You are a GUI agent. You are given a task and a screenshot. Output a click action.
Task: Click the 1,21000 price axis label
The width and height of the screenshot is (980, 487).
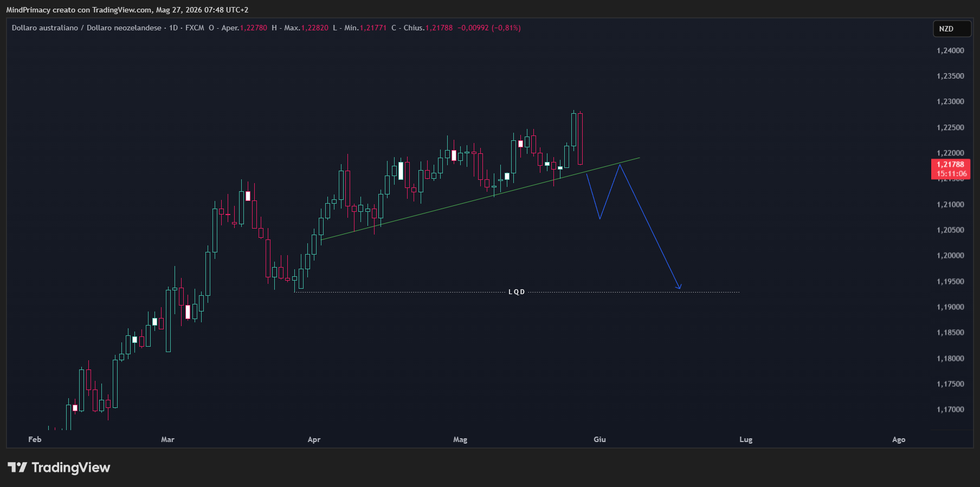click(x=950, y=204)
